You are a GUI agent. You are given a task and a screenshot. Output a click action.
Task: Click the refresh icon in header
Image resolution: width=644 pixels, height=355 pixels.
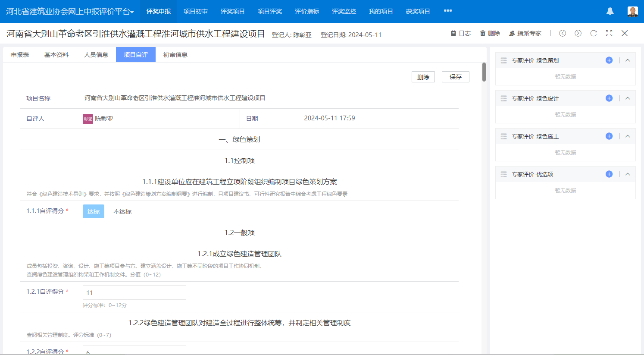[x=594, y=33]
